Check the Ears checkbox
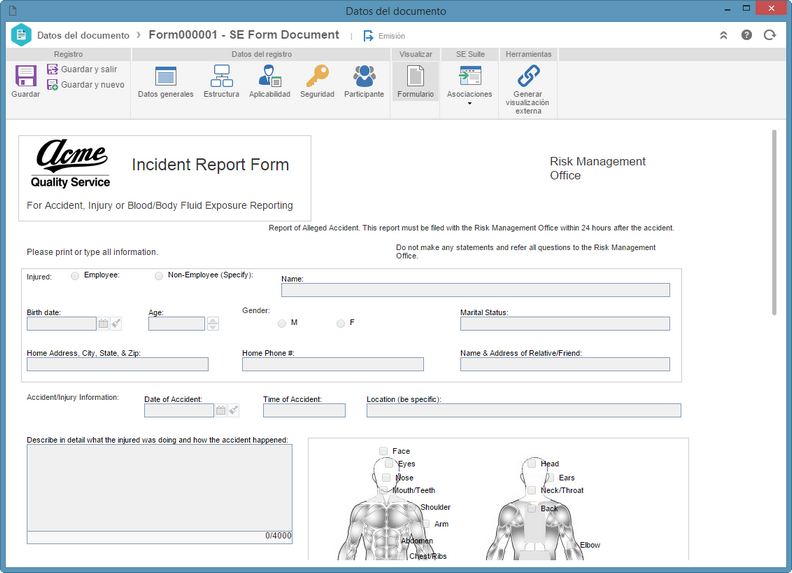792x573 pixels. coord(550,478)
